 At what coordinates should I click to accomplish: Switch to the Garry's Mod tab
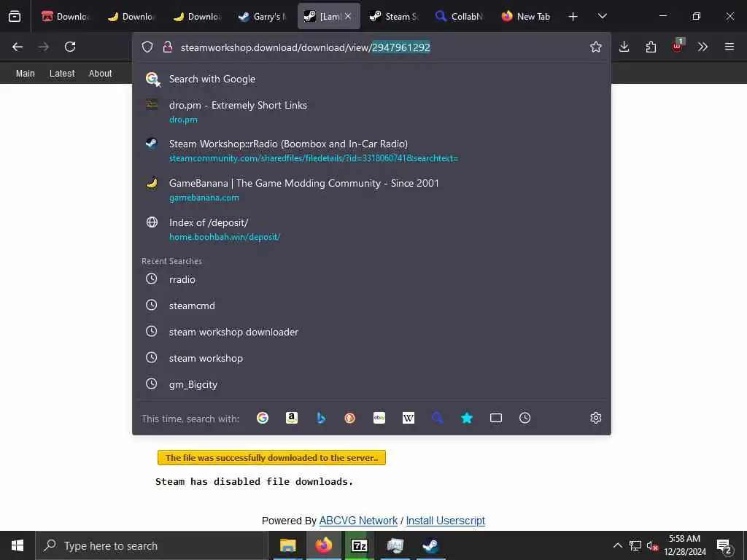[262, 16]
